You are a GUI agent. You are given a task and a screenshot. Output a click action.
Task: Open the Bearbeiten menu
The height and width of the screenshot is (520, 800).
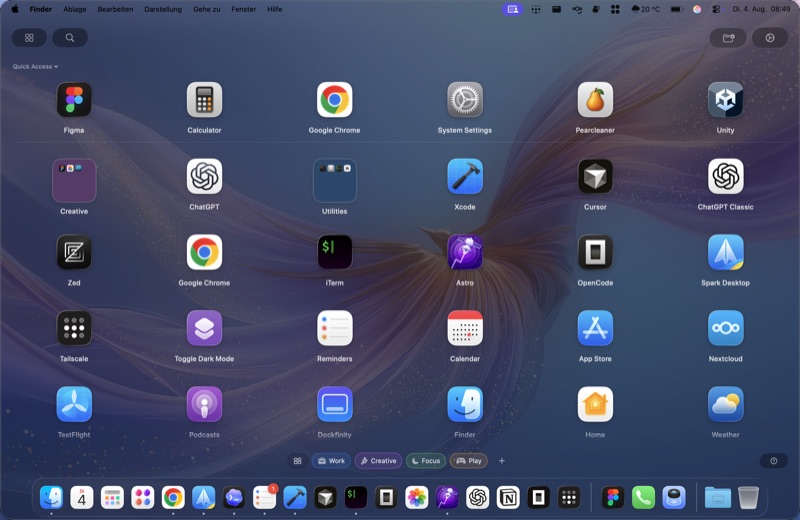[115, 9]
